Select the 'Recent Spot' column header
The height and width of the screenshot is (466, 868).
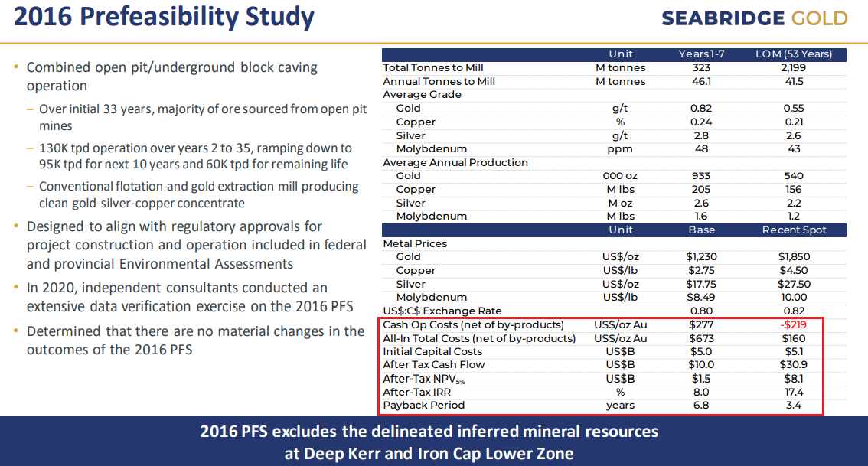[x=794, y=230]
